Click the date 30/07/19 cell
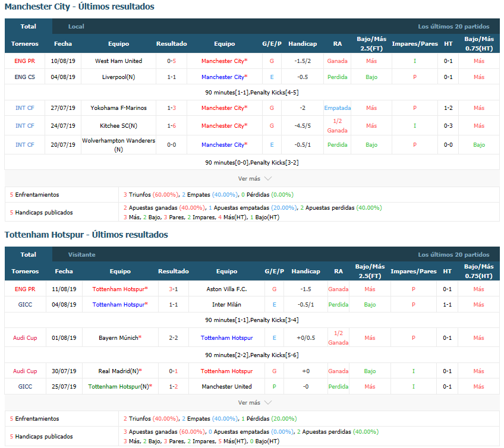The image size is (504, 448). [64, 371]
